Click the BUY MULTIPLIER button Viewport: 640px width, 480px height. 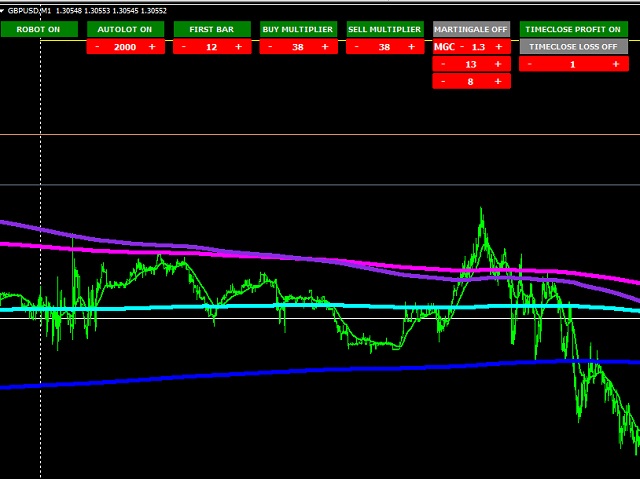(x=298, y=29)
